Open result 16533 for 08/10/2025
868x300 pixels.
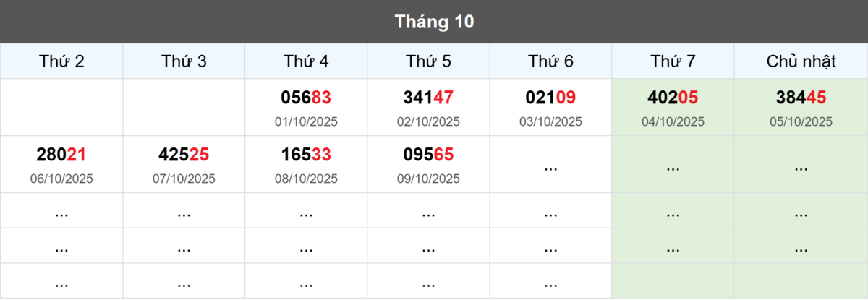pos(306,155)
